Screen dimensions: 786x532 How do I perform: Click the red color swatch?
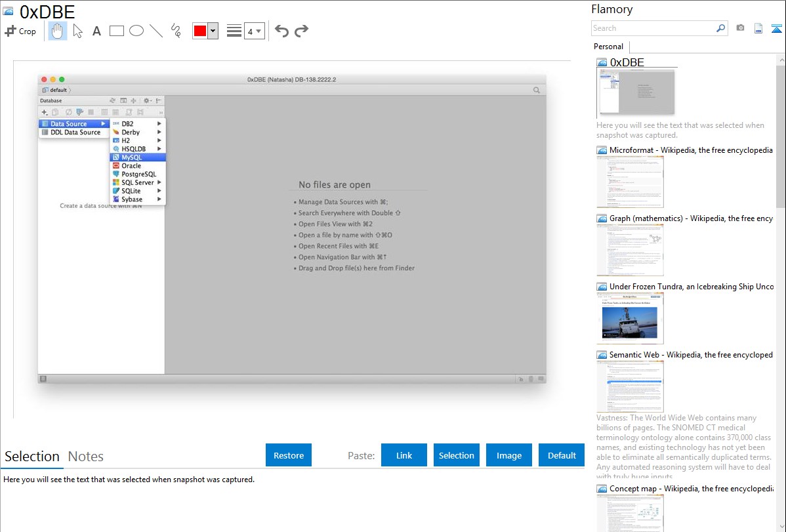pos(200,31)
